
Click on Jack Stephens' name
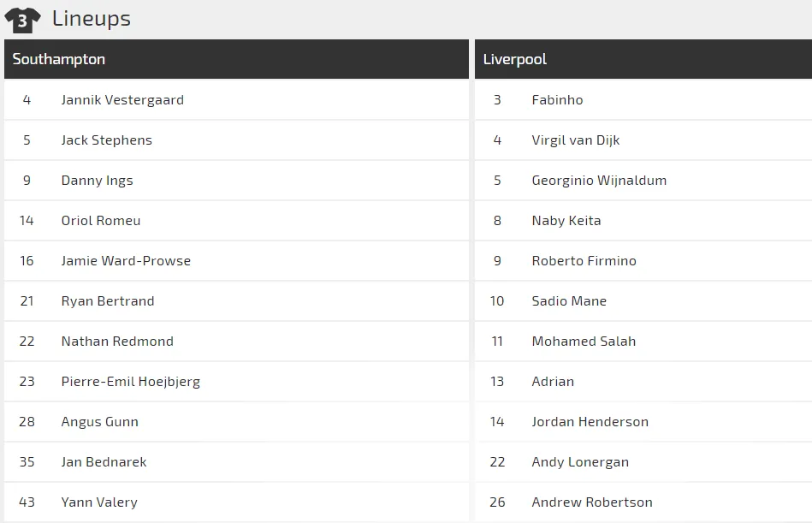106,140
